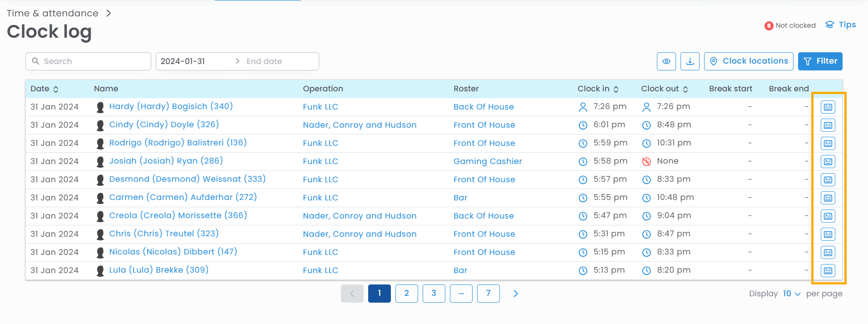Click the Filter button
Screen dimensions: 868x324
point(820,61)
